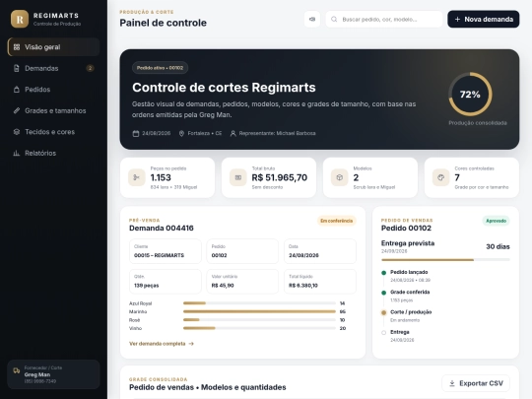Click the truck icon on supplier card
Screen dimensions: 532x399
click(x=17, y=370)
